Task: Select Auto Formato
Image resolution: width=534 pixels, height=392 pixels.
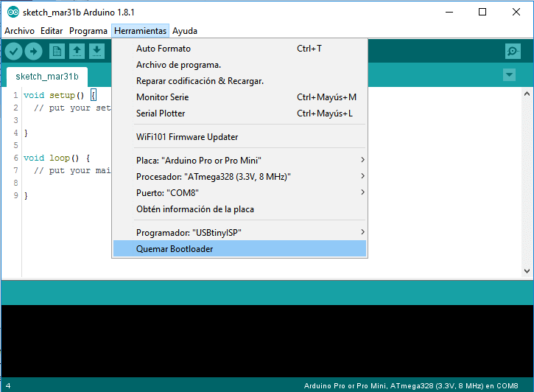Action: coord(239,49)
